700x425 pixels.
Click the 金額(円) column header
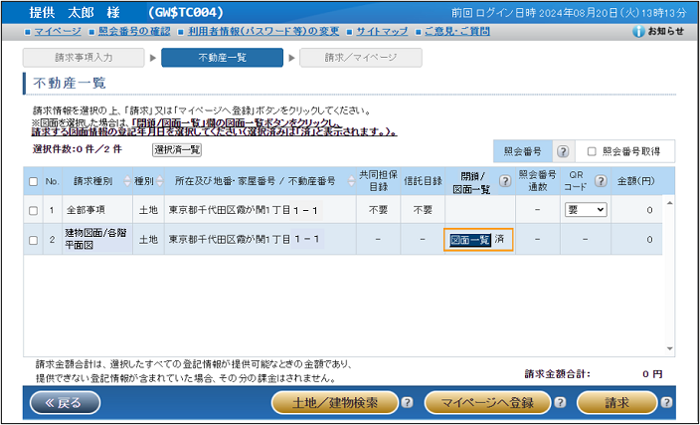coord(636,181)
